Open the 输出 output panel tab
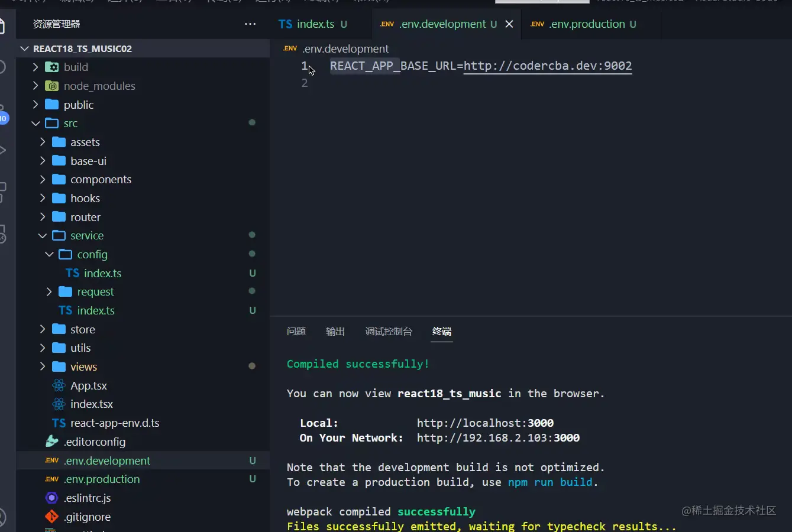792x532 pixels. pyautogui.click(x=335, y=332)
